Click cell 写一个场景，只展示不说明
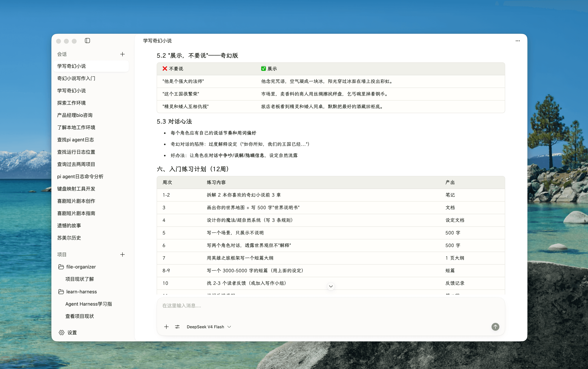Screen dimensions: 588x369 [235, 233]
